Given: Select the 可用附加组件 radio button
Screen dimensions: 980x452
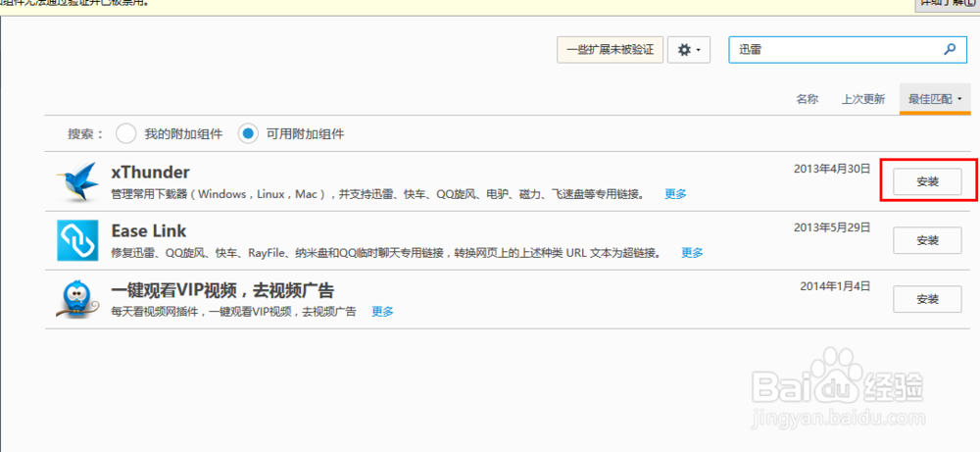Looking at the screenshot, I should [x=248, y=133].
